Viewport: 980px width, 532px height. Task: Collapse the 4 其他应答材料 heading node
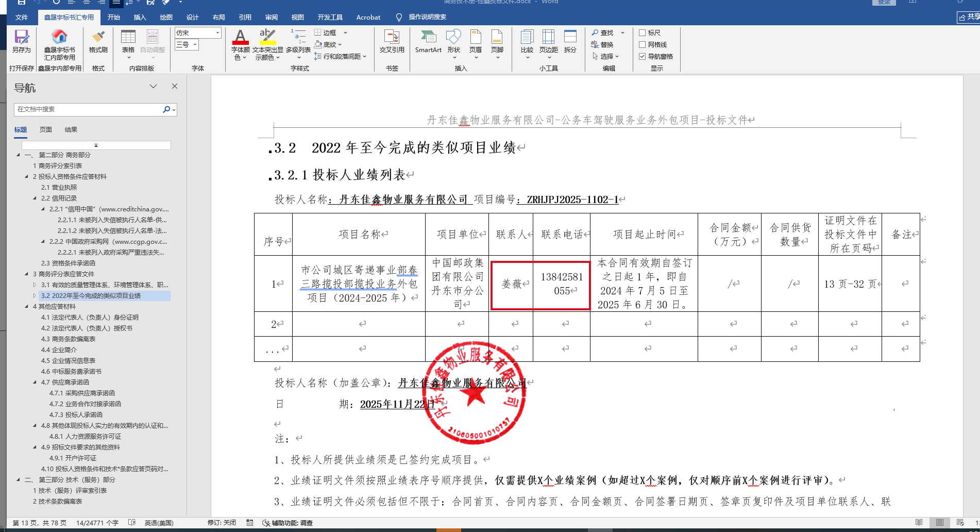click(27, 306)
